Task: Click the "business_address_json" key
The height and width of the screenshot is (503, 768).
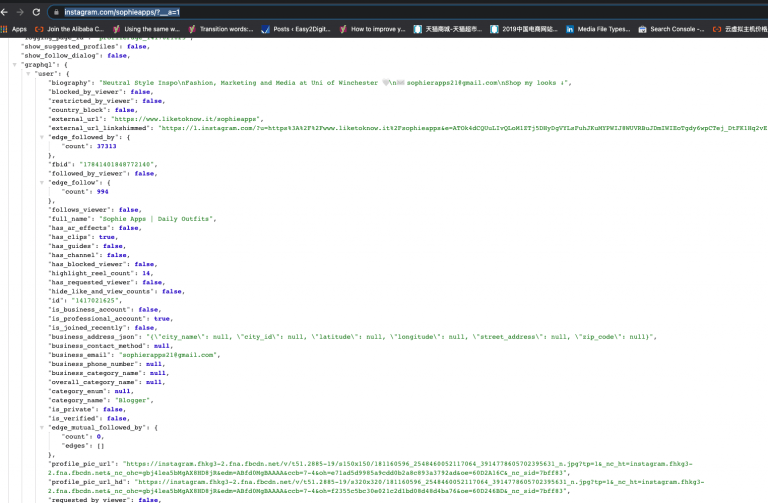Action: 94,337
